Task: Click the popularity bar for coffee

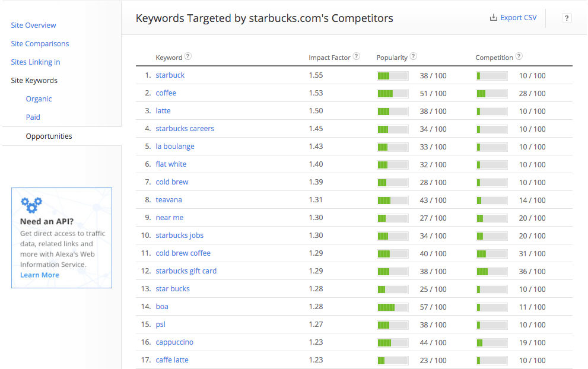Action: 393,93
